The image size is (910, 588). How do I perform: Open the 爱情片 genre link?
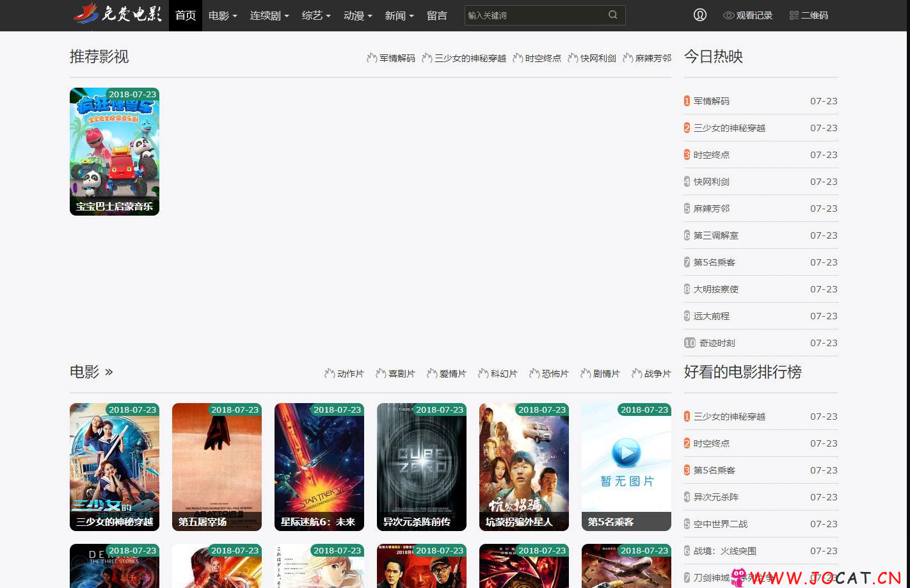[452, 374]
